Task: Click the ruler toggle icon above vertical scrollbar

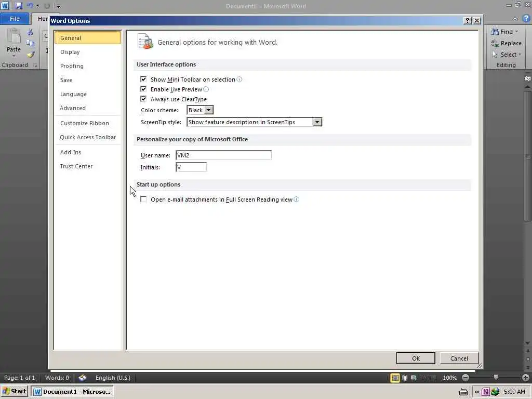Action: [x=528, y=78]
